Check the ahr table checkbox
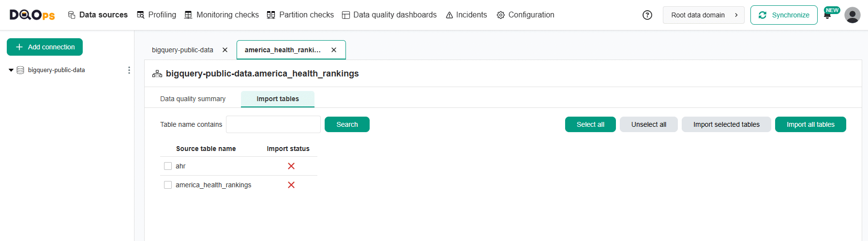The height and width of the screenshot is (241, 868). click(168, 166)
